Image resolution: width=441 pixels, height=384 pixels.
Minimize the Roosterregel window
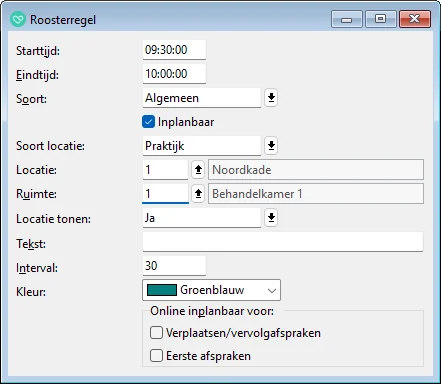pyautogui.click(x=347, y=19)
